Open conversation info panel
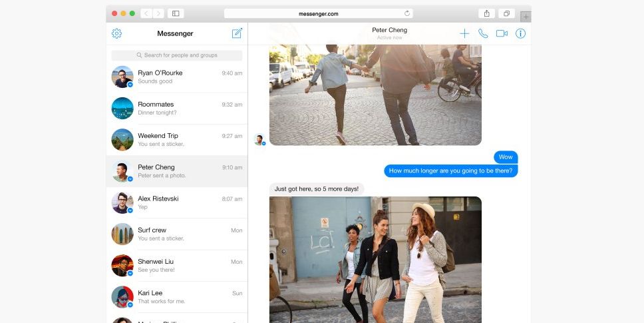644x323 pixels. (521, 33)
